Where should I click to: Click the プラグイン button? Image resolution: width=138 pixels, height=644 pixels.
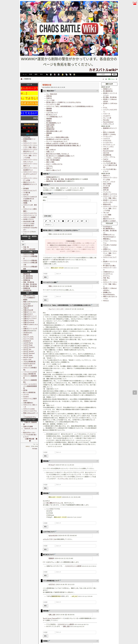coord(48,225)
